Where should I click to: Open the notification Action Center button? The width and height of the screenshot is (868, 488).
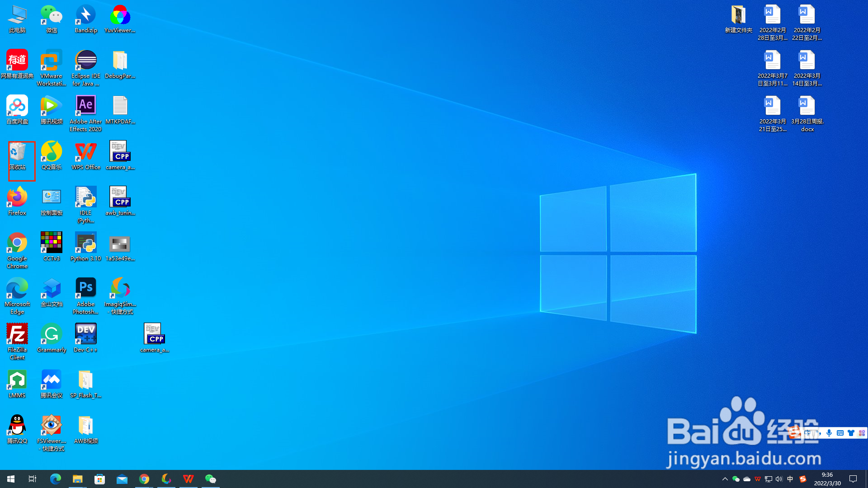pyautogui.click(x=853, y=479)
